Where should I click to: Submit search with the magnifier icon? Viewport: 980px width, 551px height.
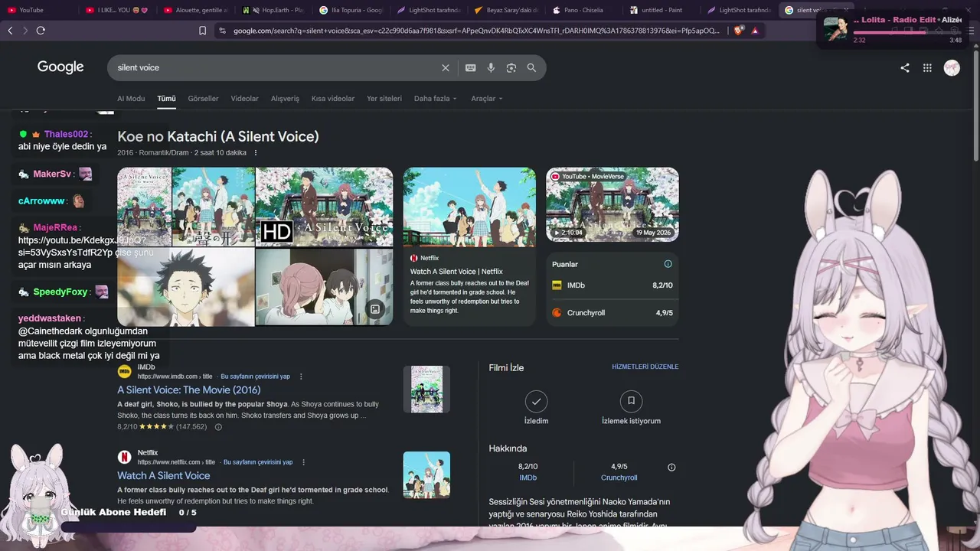point(531,67)
